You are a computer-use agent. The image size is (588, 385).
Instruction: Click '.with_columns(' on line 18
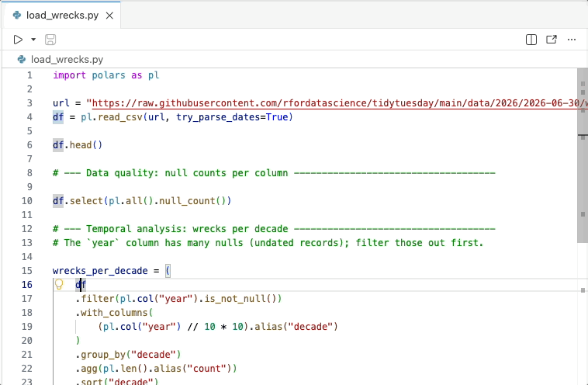click(114, 313)
